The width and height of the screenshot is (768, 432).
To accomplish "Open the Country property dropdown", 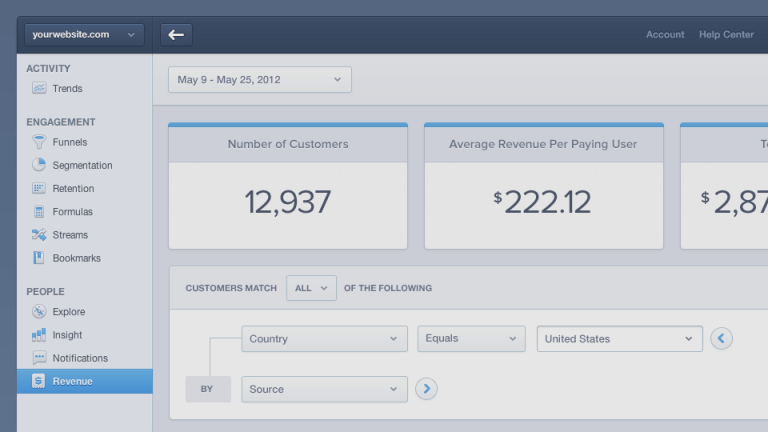I will pyautogui.click(x=324, y=338).
